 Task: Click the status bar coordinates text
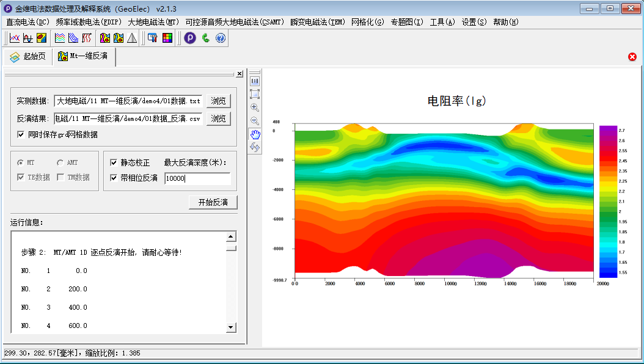pyautogui.click(x=72, y=354)
